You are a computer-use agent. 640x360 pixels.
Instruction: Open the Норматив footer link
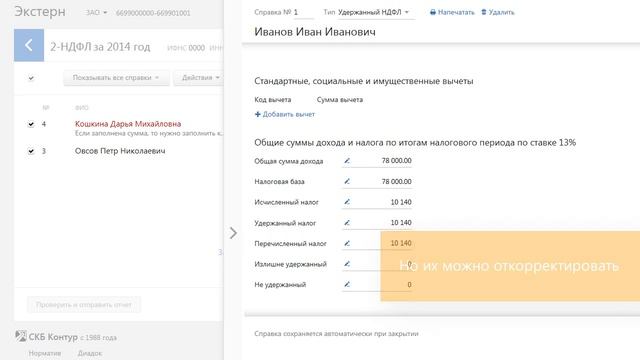tap(45, 353)
